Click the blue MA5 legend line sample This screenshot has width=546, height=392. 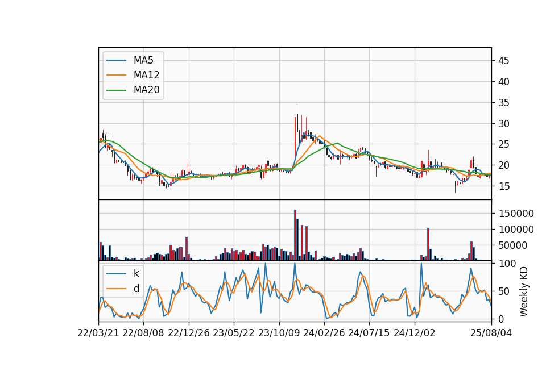[116, 61]
